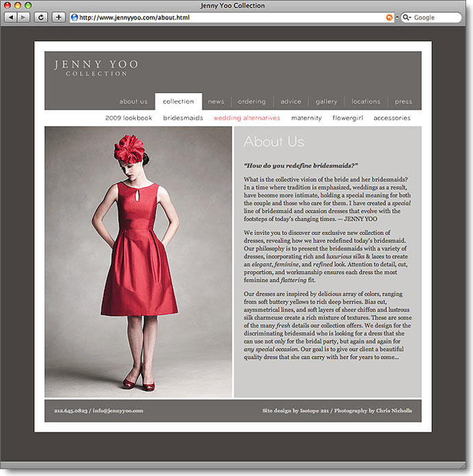
Task: Add bookmark with the plus button
Action: coord(59,17)
